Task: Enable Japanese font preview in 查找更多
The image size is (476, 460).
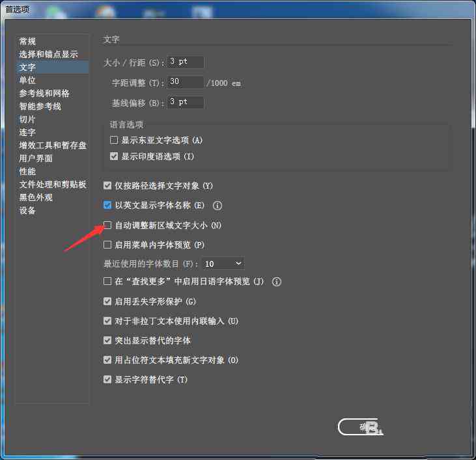Action: tap(107, 281)
